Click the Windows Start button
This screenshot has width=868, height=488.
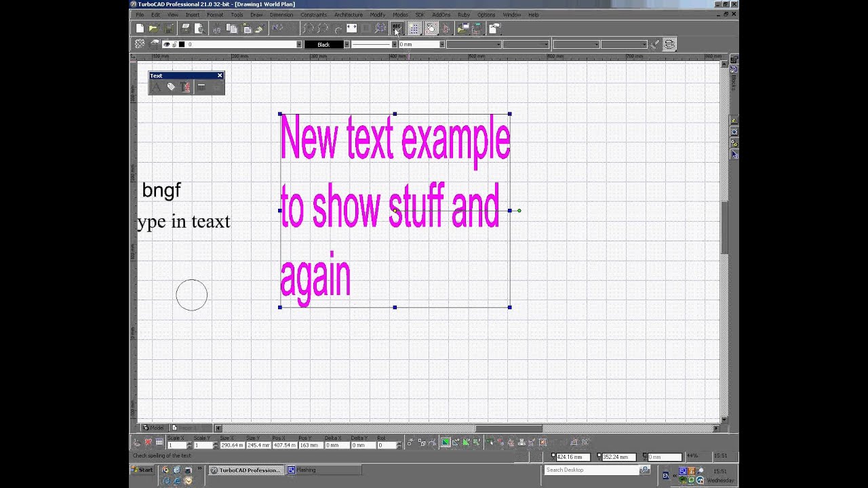(x=142, y=470)
